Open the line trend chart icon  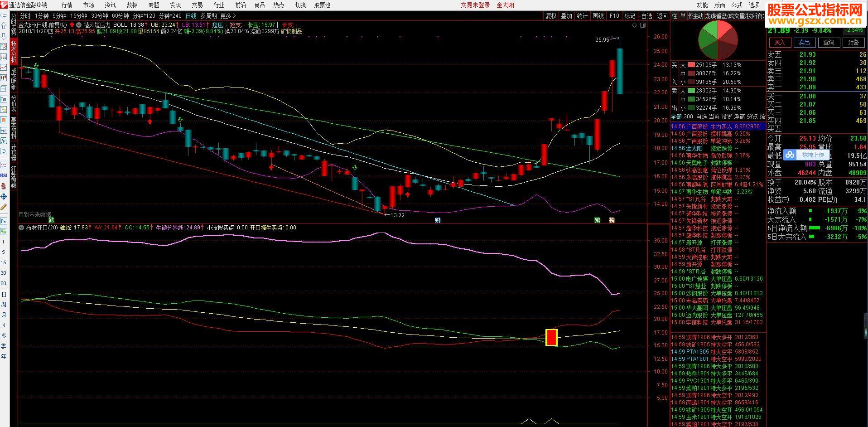[x=4, y=67]
